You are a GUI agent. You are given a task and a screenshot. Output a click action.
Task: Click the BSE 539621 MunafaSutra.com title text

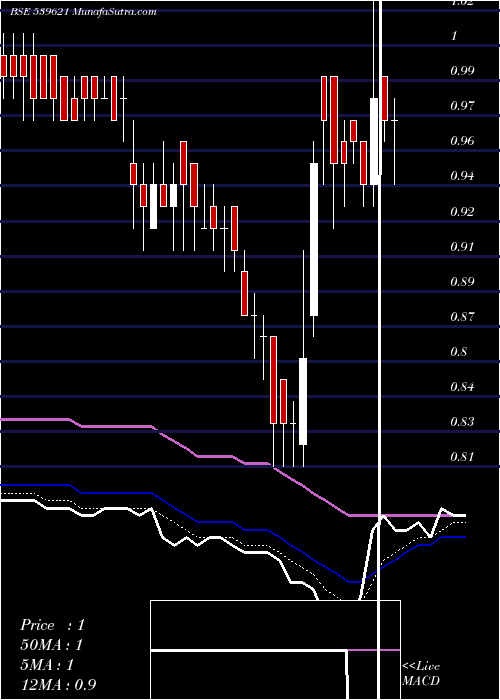coord(83,12)
